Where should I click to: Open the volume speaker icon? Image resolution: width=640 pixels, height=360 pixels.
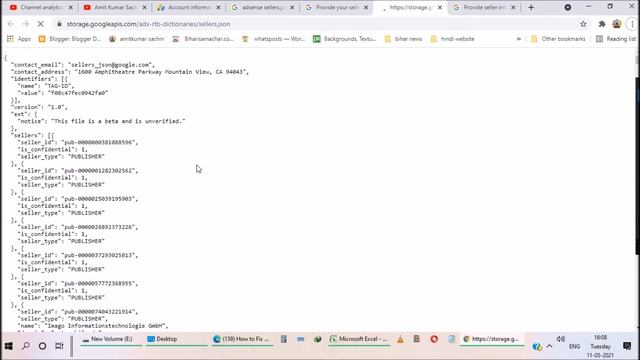pos(561,339)
